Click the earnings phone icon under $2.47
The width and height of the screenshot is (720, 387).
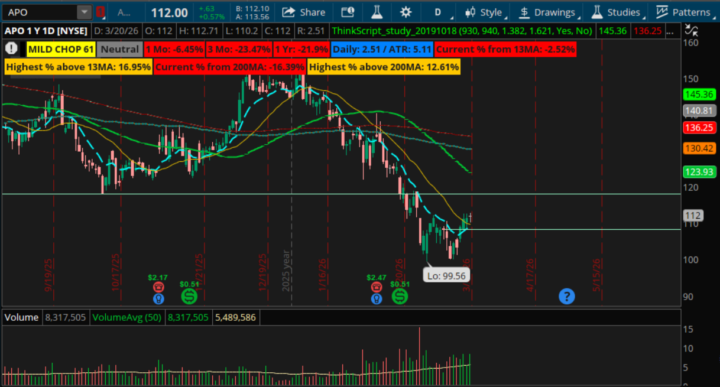377,287
